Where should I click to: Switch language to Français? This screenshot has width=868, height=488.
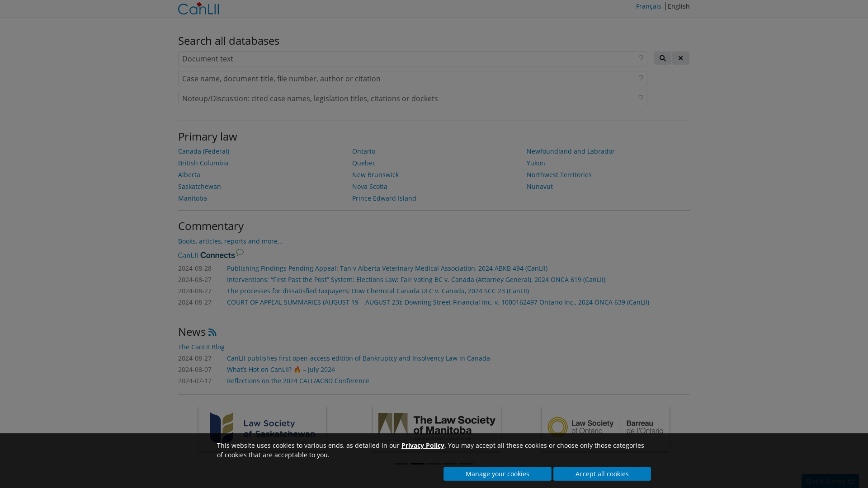[648, 6]
